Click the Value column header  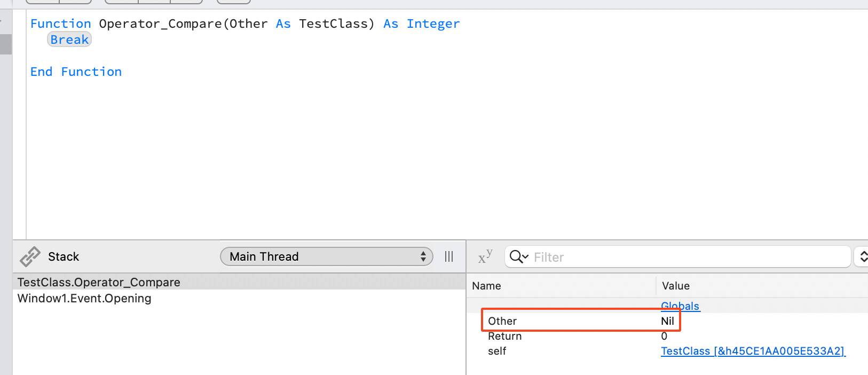pos(676,286)
